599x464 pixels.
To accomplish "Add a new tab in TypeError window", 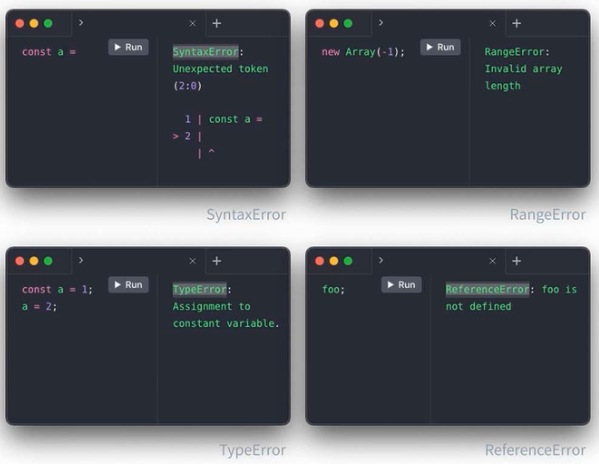I will [x=217, y=261].
